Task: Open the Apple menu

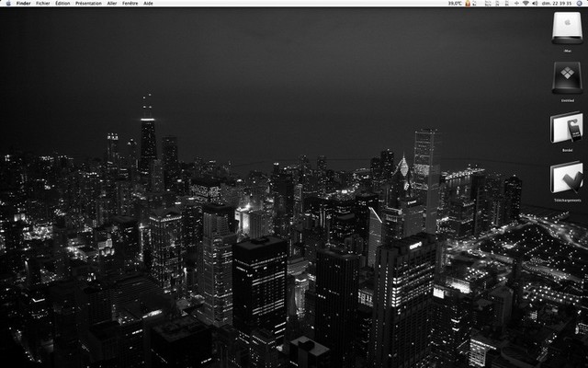Action: coord(8,3)
